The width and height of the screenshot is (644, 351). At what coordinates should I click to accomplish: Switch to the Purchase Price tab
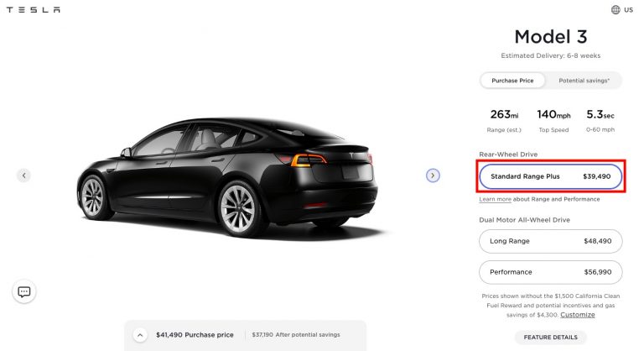(x=512, y=81)
